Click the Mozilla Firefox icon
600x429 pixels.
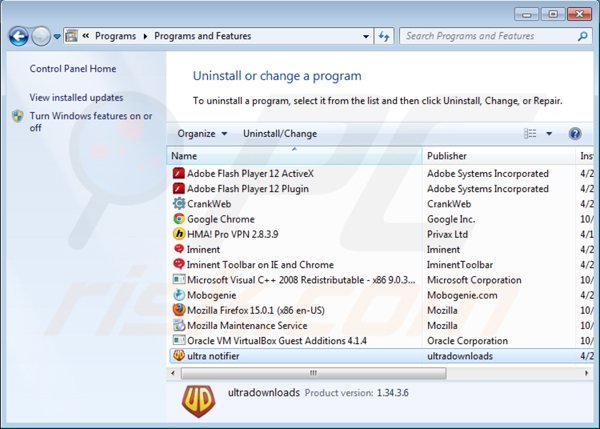click(x=179, y=310)
